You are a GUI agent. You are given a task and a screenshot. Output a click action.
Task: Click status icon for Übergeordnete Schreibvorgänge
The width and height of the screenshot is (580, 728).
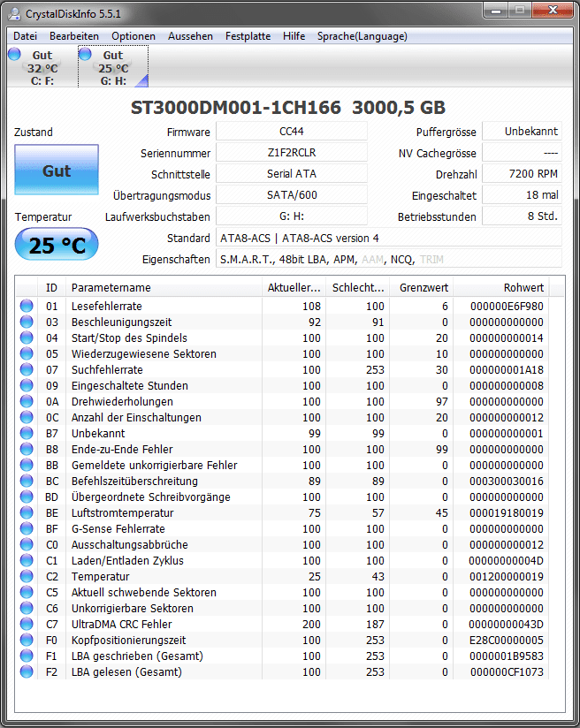pyautogui.click(x=27, y=497)
